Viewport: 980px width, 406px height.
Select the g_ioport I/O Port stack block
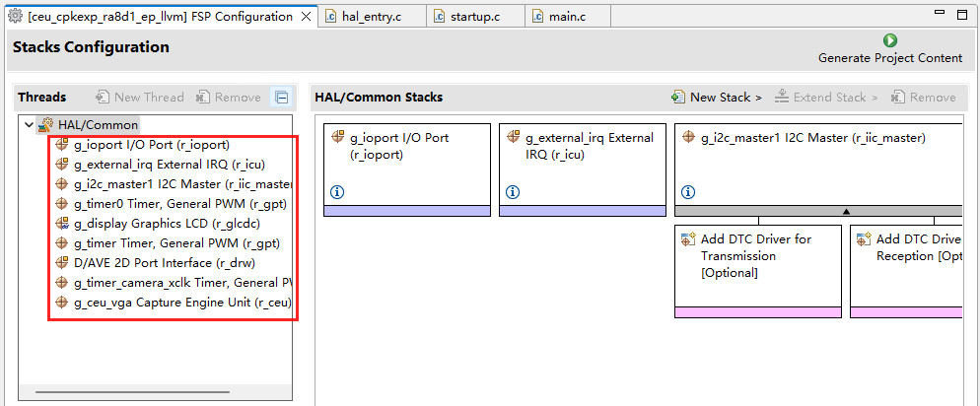[x=407, y=169]
